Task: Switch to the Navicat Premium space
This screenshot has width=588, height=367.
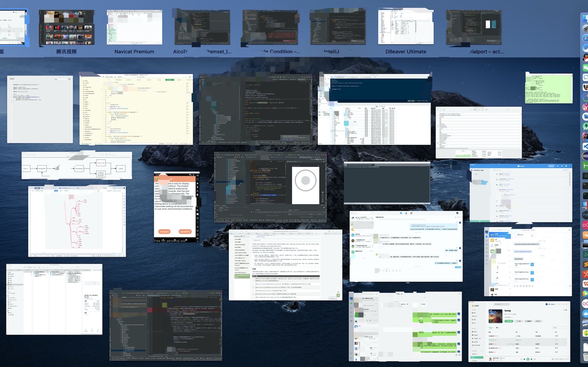Action: tap(134, 28)
